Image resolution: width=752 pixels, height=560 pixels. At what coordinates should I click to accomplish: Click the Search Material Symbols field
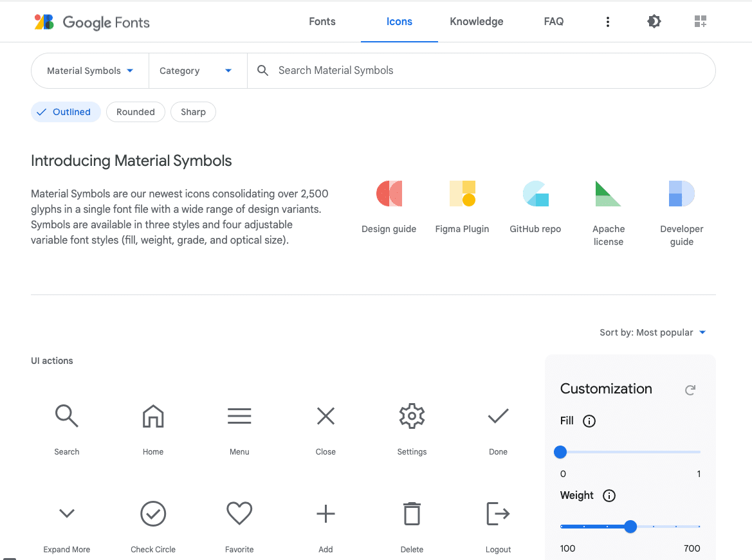pos(481,71)
